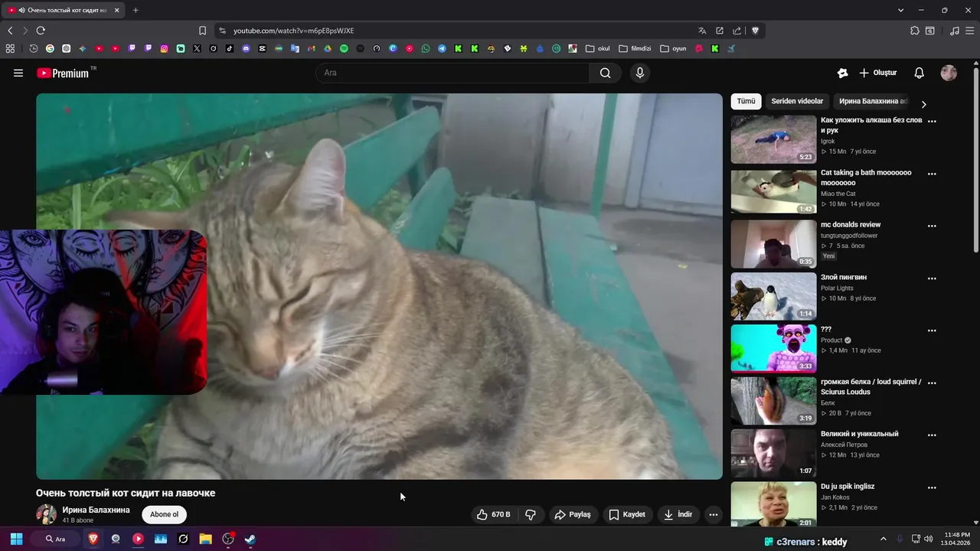Open the oyun bookmarks folder
980x551 pixels.
(x=673, y=48)
